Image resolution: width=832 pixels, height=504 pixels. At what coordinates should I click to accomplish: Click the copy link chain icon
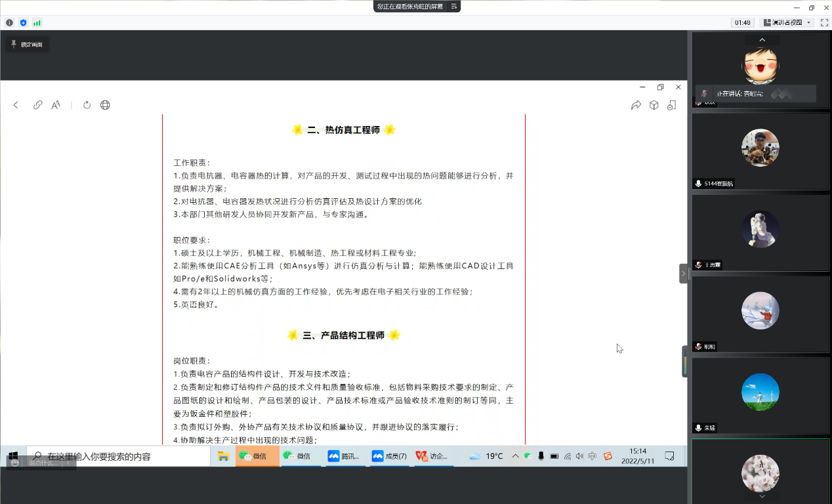click(x=38, y=105)
